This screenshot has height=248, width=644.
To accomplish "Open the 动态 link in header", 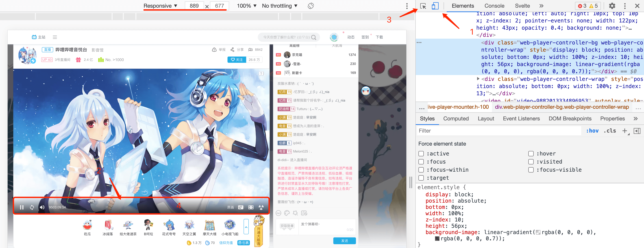I will (351, 37).
